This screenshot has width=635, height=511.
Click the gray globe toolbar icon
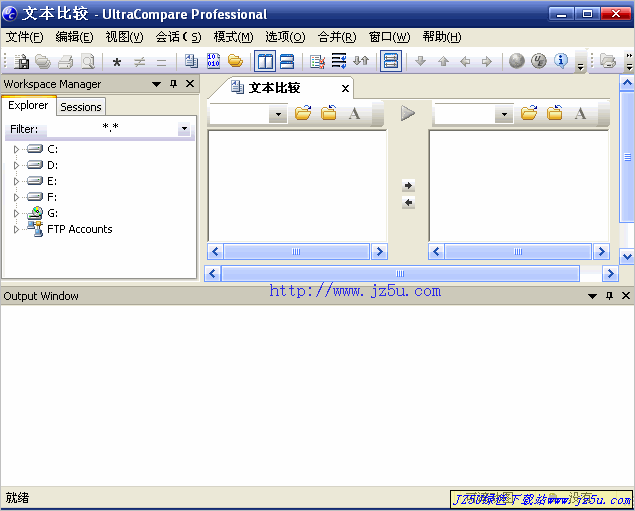pyautogui.click(x=517, y=61)
